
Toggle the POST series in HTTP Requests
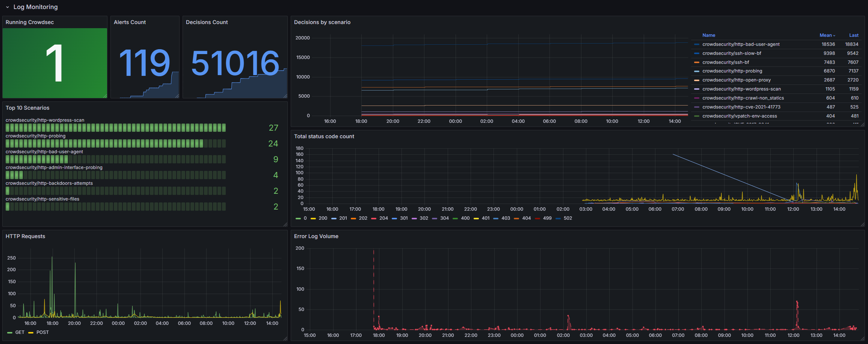coord(42,332)
